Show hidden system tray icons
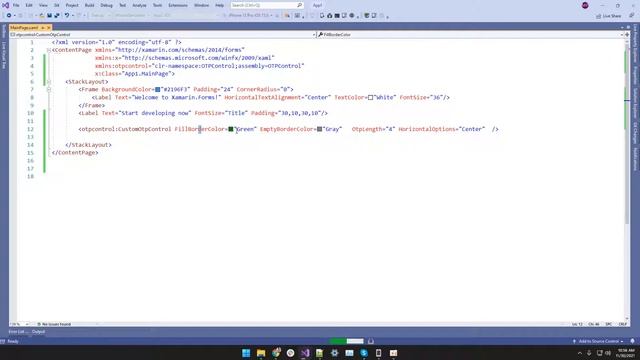640x360 pixels. pos(580,353)
